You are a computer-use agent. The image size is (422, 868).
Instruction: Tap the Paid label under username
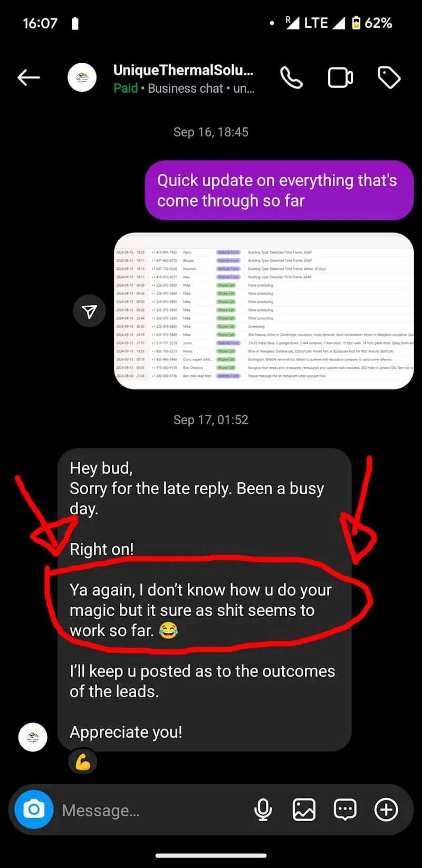126,89
